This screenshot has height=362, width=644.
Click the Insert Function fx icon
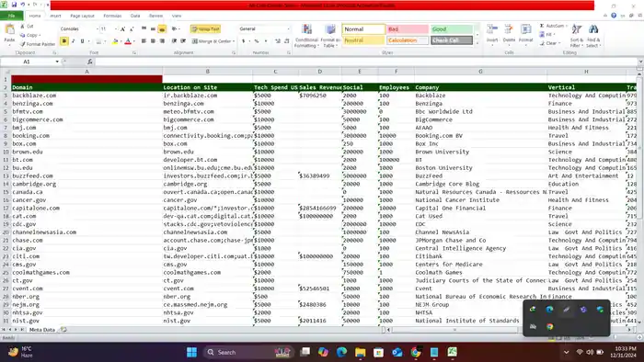tap(89, 62)
